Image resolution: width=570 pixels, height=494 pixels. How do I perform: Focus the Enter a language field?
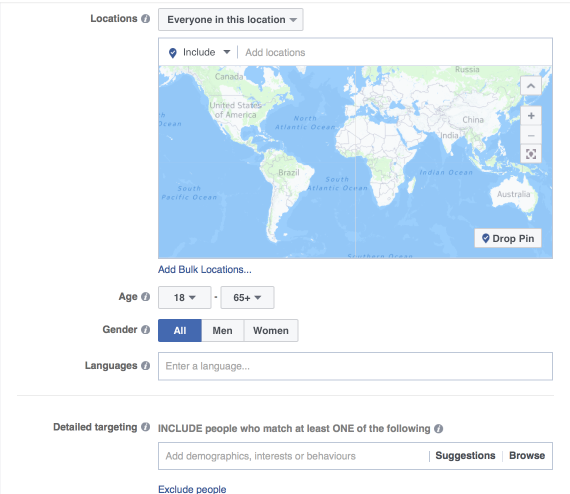click(x=355, y=366)
